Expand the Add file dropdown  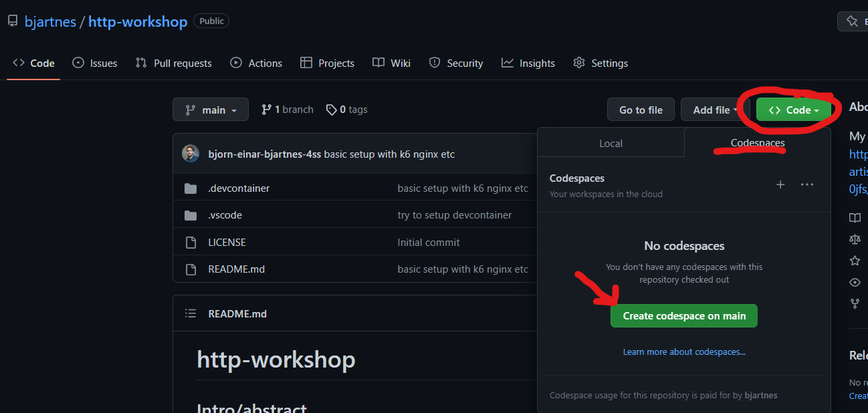[x=715, y=110]
